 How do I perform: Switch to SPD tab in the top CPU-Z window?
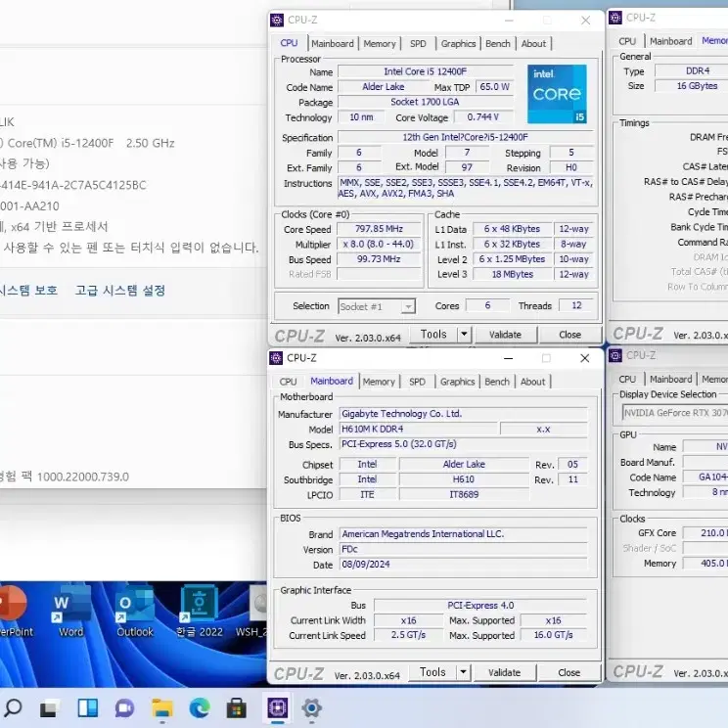(418, 44)
